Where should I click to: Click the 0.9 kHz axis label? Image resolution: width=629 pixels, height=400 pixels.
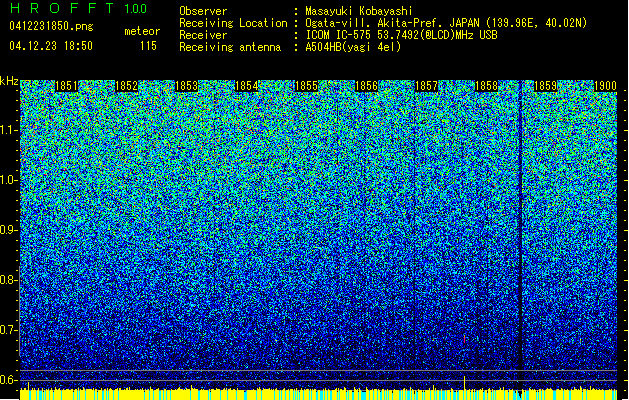click(x=8, y=230)
